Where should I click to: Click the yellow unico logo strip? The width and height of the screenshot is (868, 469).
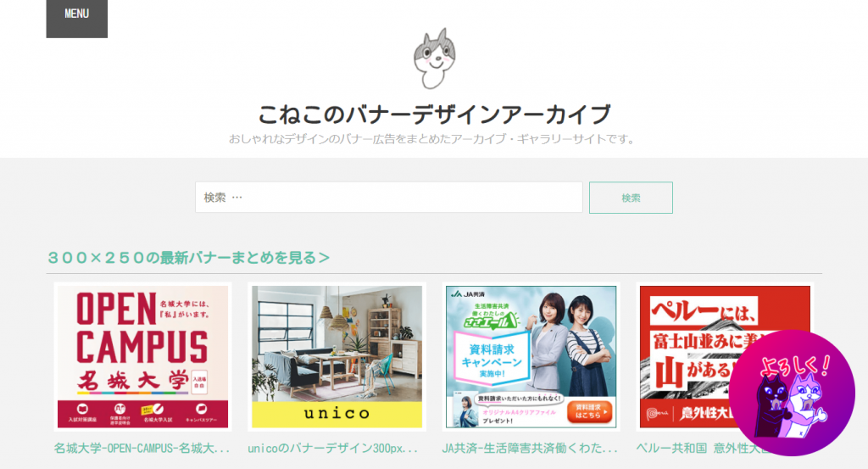[337, 414]
